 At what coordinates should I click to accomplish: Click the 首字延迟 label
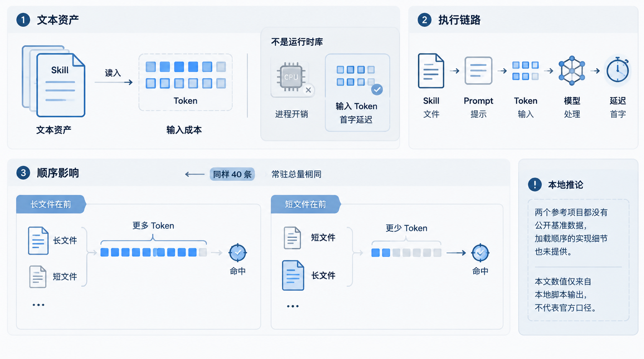click(356, 120)
